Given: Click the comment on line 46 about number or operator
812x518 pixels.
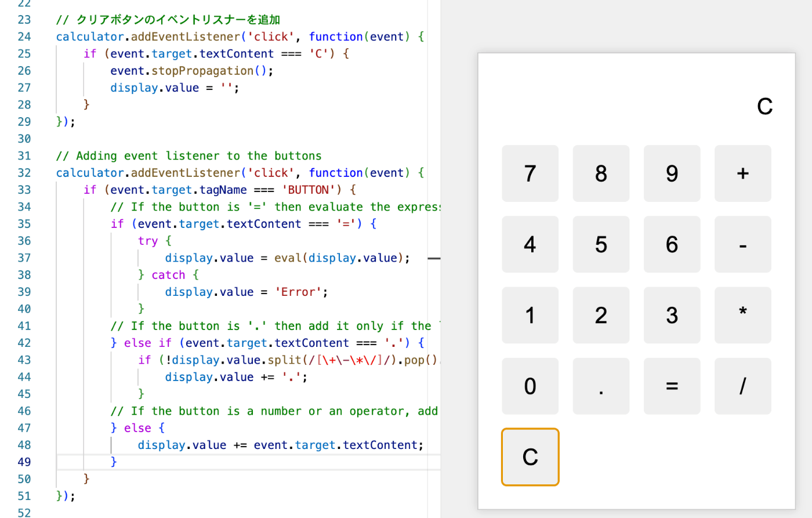Looking at the screenshot, I should coord(275,411).
